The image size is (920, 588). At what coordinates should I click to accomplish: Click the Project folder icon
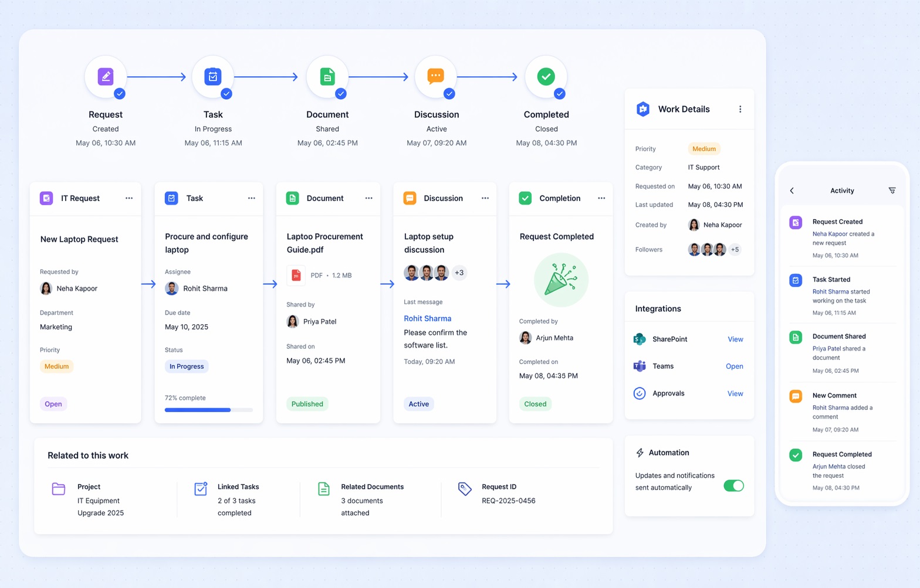(x=59, y=488)
